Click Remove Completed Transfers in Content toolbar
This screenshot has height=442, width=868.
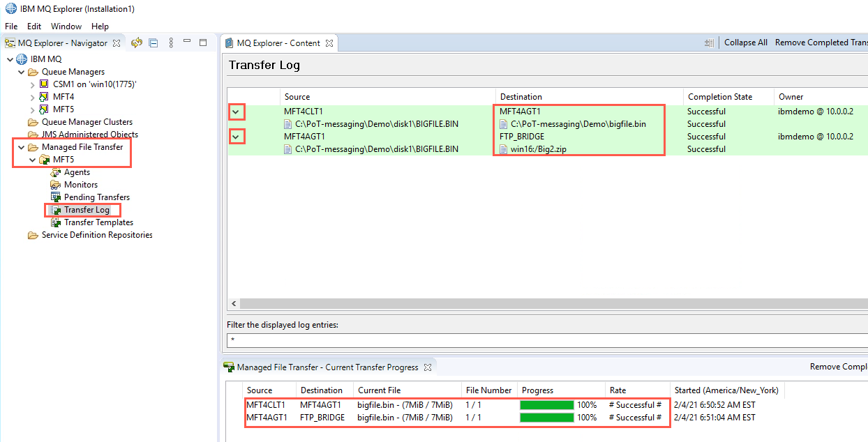coord(821,43)
